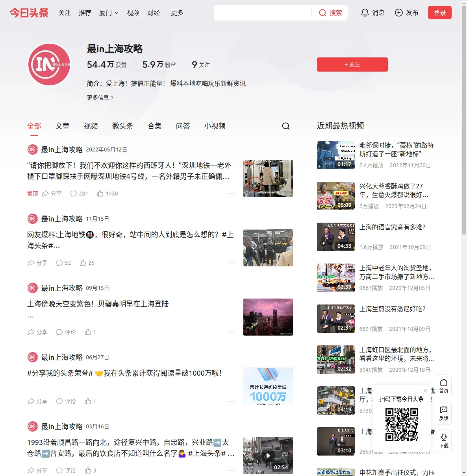Play the 1993沿着顺昌路 video thumbnail
Screen dimensions: 467x476
point(268,456)
